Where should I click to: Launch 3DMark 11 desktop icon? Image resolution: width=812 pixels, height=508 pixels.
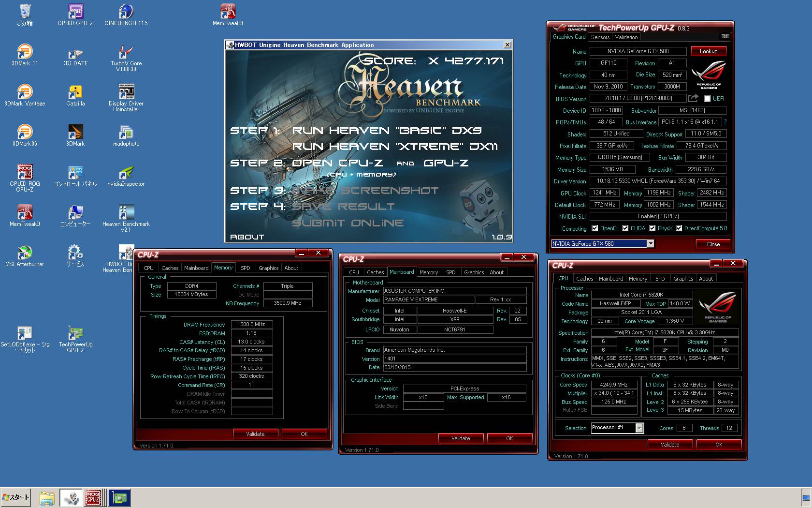[25, 55]
